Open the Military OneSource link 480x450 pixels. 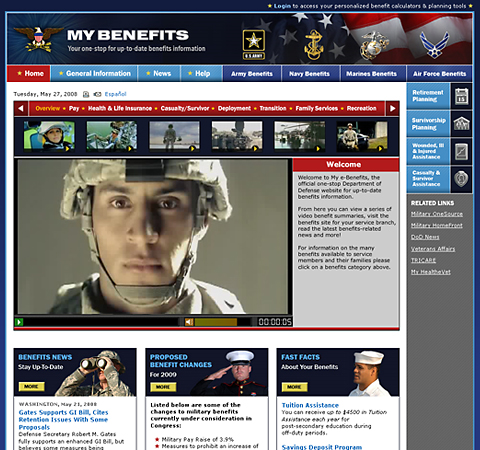(x=437, y=214)
